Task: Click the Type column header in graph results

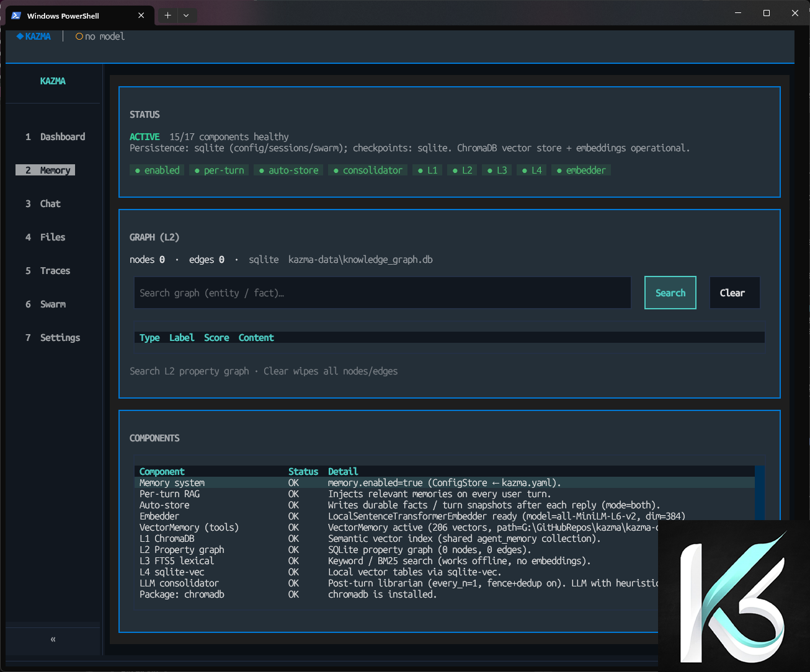Action: 149,338
